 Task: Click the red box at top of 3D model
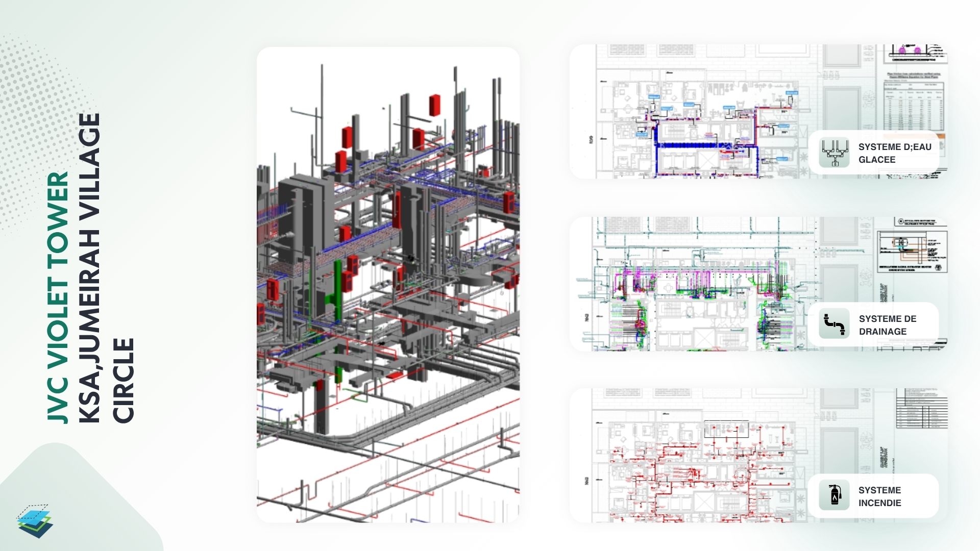tap(434, 105)
